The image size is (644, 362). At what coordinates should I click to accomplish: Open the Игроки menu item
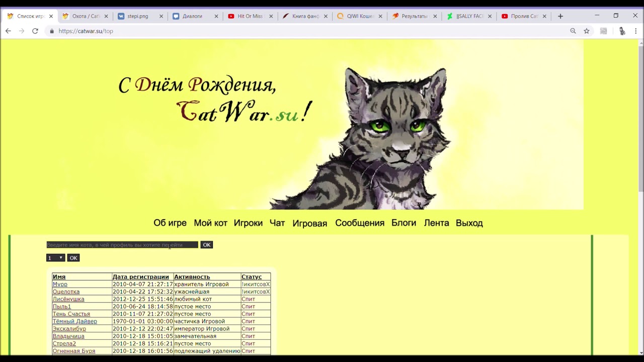click(x=248, y=223)
